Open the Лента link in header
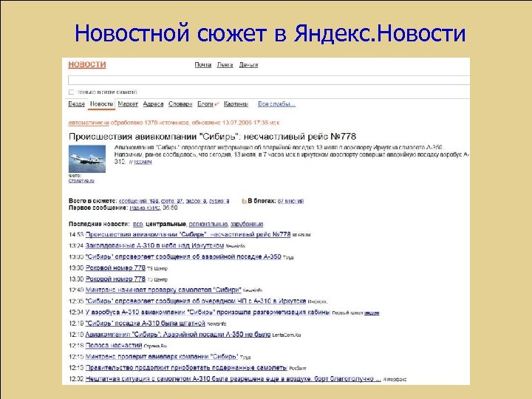 pyautogui.click(x=225, y=65)
